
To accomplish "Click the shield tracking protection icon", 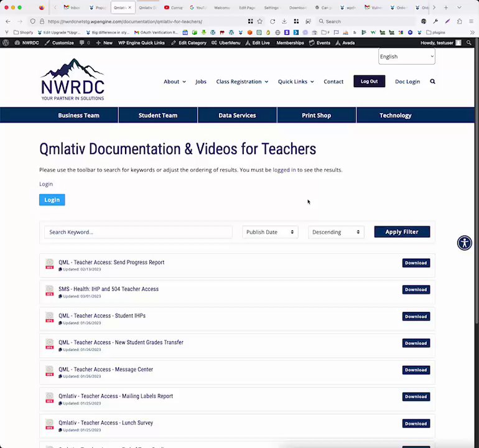I will pyautogui.click(x=33, y=21).
